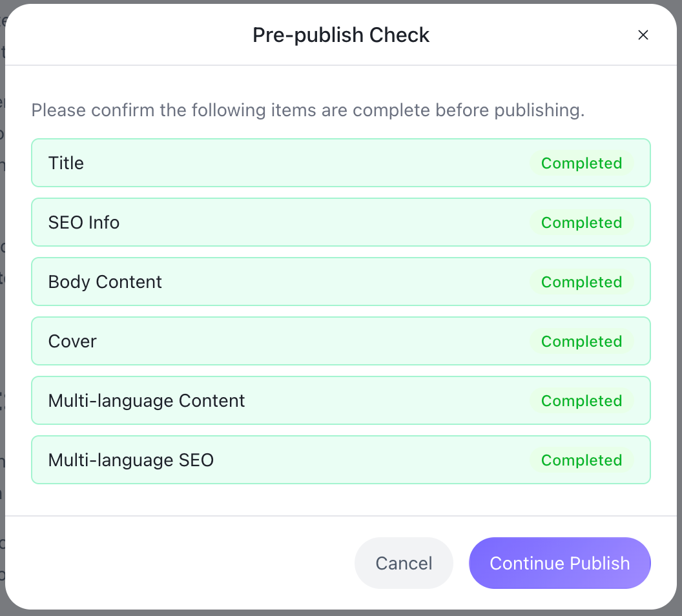This screenshot has width=682, height=616.
Task: Click Multi-language Content's Completed badge
Action: coord(581,400)
